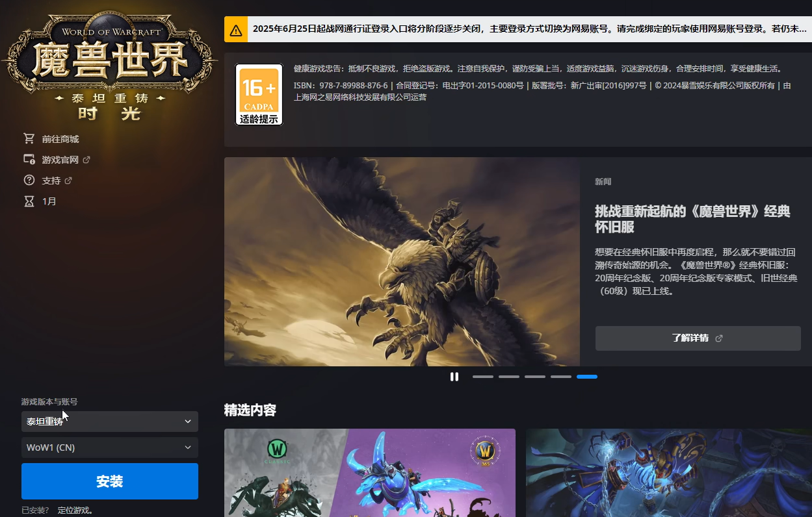Expand the notice banner ending in 若仍未...
812x517 pixels.
pyautogui.click(x=520, y=29)
